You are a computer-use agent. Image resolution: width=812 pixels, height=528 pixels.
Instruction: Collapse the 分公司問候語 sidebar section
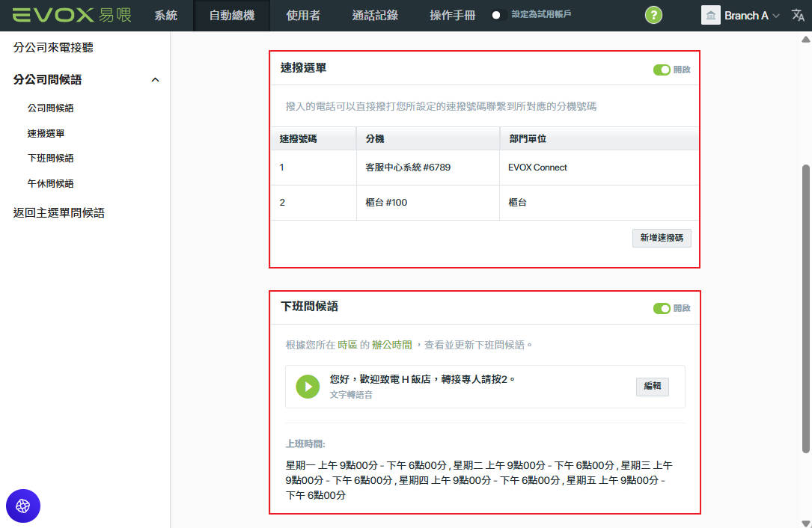click(x=155, y=80)
